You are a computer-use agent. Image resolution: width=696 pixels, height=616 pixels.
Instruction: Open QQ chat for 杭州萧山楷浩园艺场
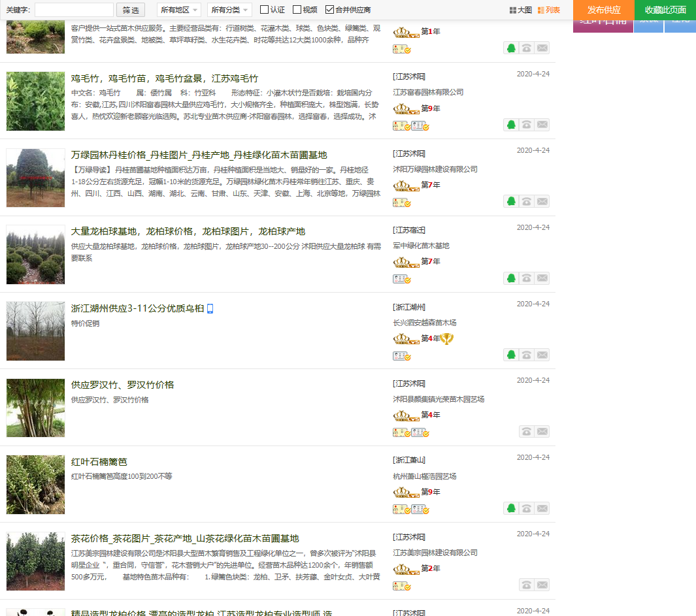click(x=511, y=508)
